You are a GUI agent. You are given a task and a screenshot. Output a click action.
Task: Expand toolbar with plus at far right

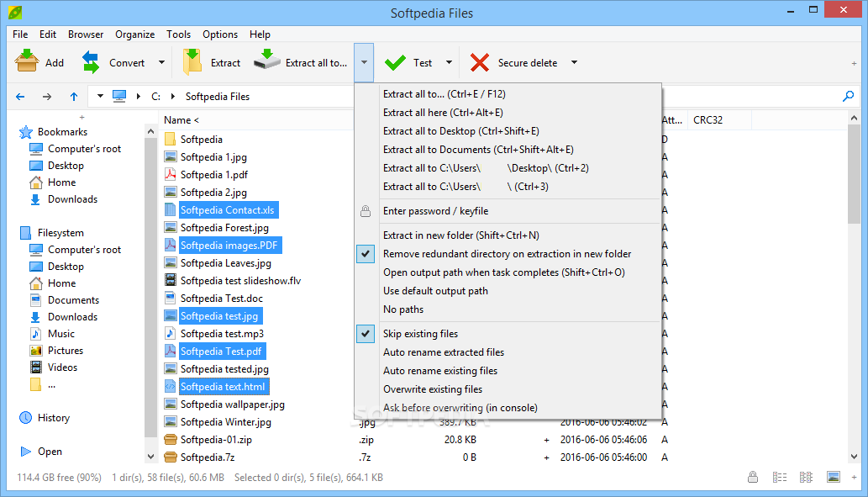(855, 64)
